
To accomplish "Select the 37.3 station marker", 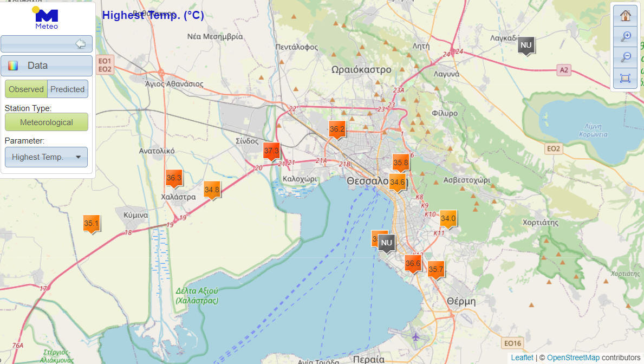I will [x=271, y=152].
